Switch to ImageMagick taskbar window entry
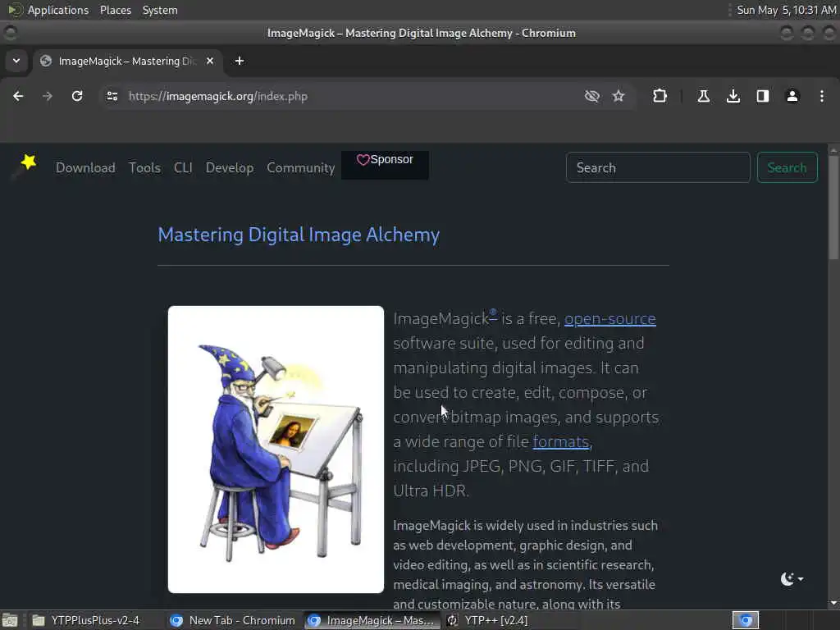 point(372,620)
